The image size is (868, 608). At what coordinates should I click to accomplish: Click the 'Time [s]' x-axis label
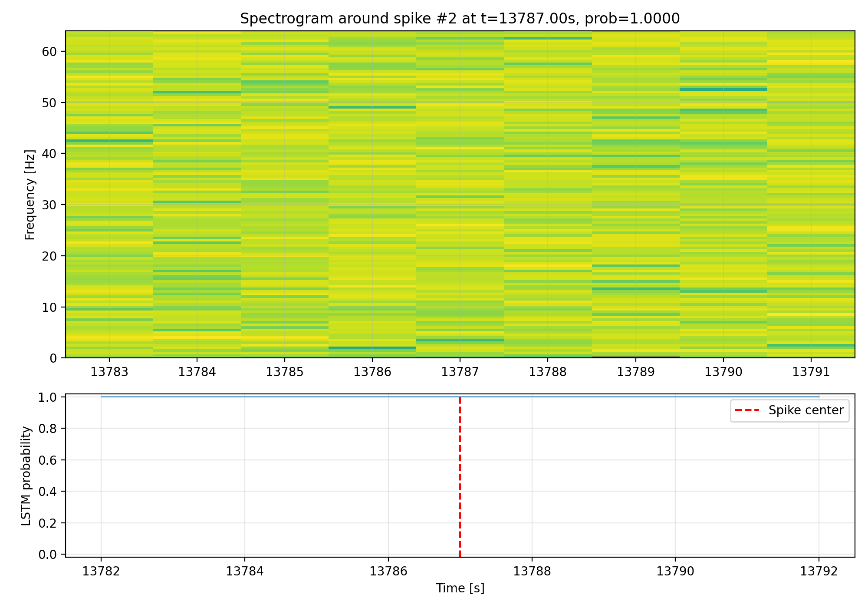(460, 588)
